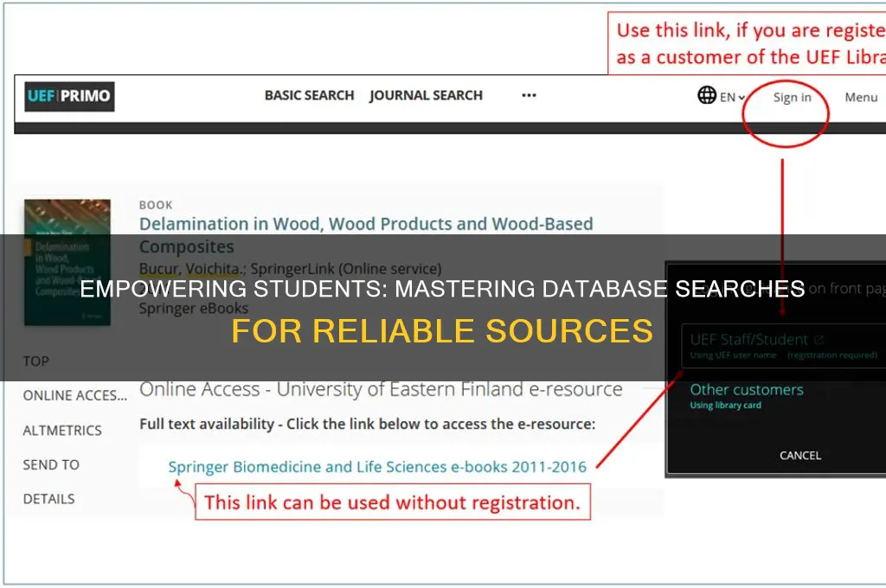Open the globe language icon

click(706, 95)
